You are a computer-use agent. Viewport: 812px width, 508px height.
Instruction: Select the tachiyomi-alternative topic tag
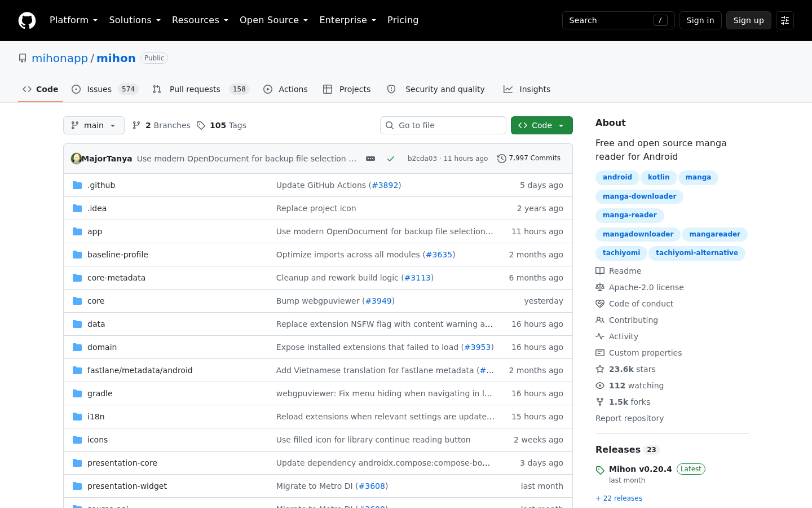click(697, 253)
